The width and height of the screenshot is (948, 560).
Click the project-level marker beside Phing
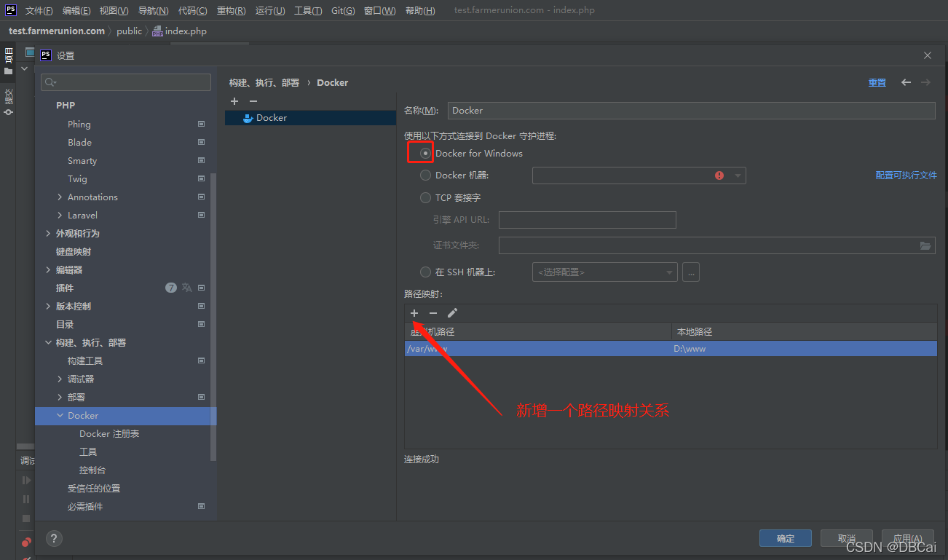[x=202, y=125]
